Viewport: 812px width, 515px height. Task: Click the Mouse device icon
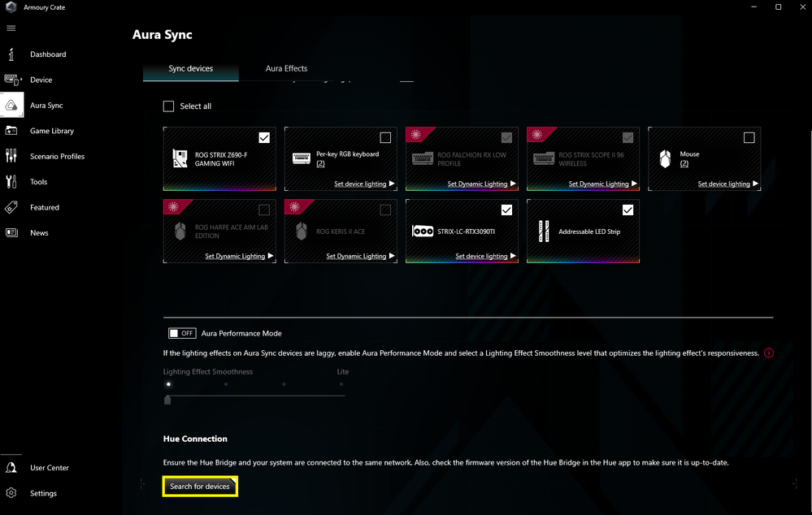pyautogui.click(x=665, y=158)
